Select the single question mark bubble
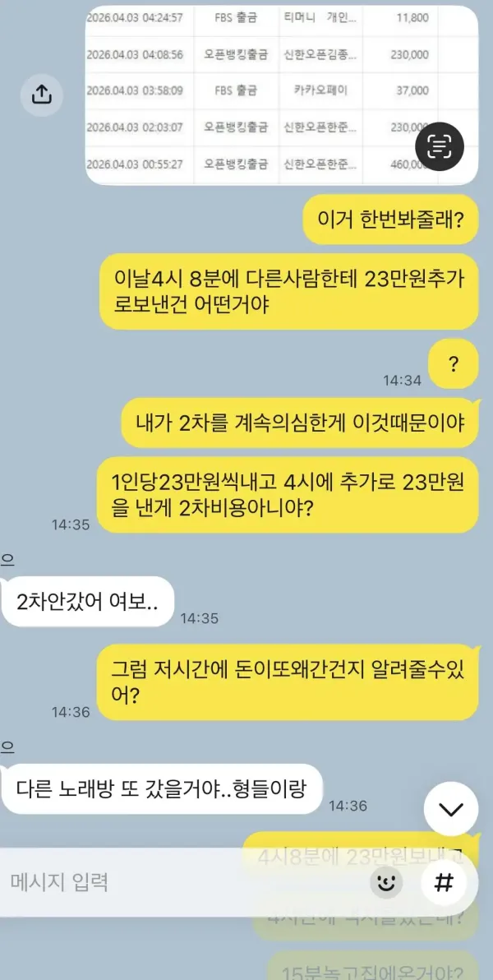 click(454, 366)
